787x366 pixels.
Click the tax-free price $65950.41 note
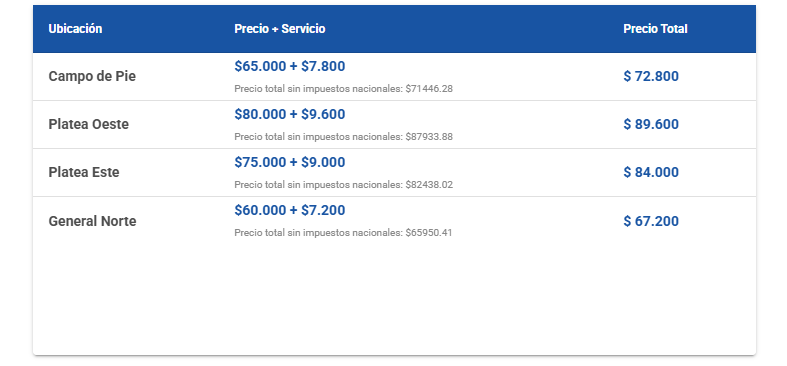343,233
